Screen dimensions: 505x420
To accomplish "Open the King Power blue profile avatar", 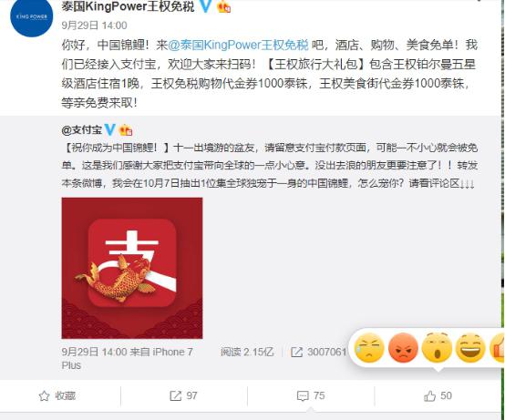I will pyautogui.click(x=32, y=16).
